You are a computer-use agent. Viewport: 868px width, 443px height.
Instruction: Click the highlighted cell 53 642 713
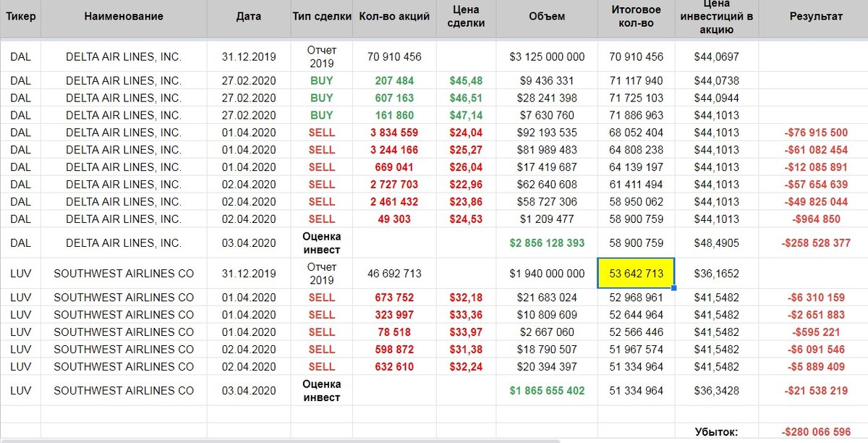(x=637, y=274)
